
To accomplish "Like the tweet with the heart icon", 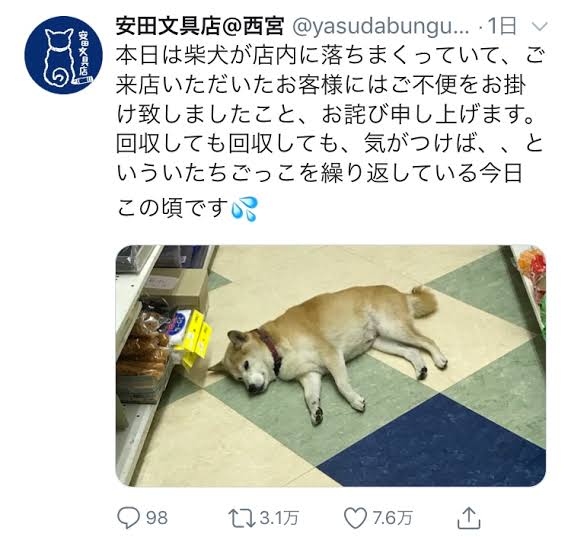I will [355, 518].
